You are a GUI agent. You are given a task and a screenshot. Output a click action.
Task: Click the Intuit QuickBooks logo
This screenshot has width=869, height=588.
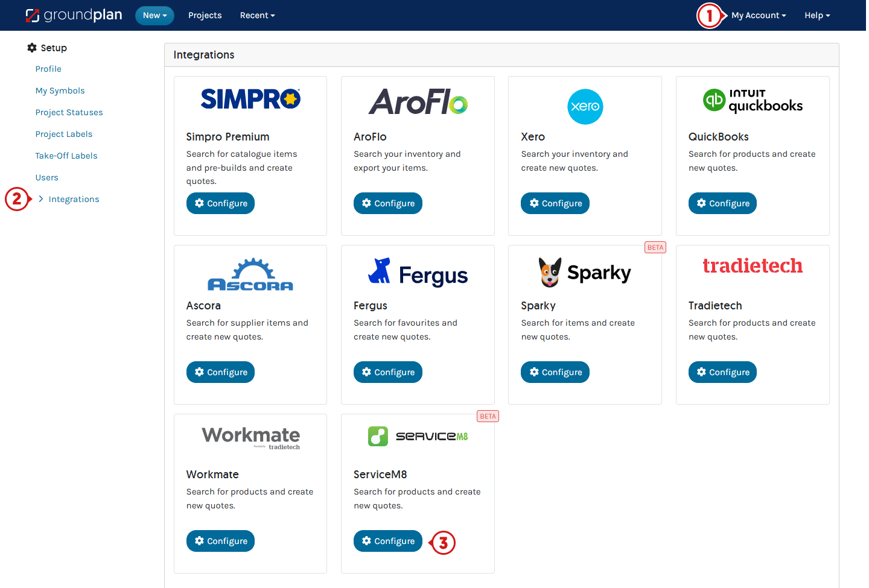coord(753,101)
